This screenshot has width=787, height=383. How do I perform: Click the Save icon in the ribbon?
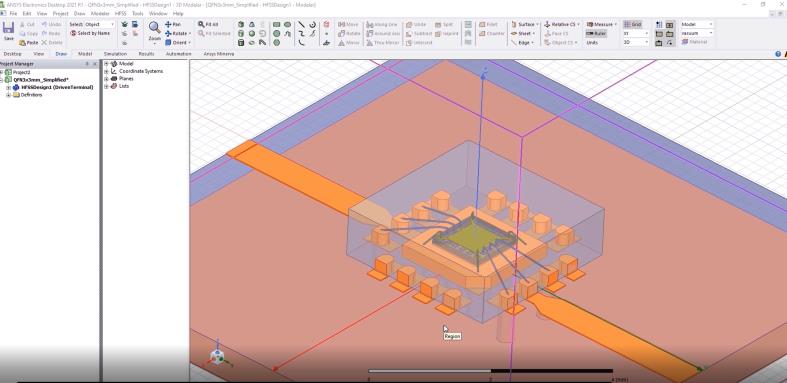[9, 31]
